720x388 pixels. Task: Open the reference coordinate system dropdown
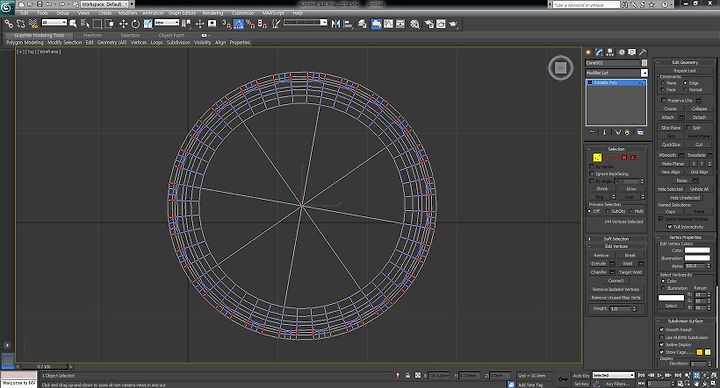click(166, 22)
